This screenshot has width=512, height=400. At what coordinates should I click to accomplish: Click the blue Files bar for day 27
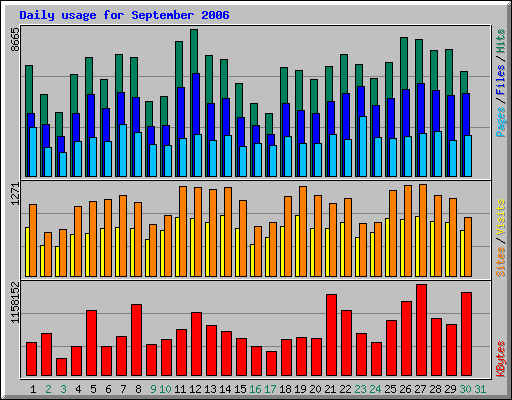[x=421, y=108]
